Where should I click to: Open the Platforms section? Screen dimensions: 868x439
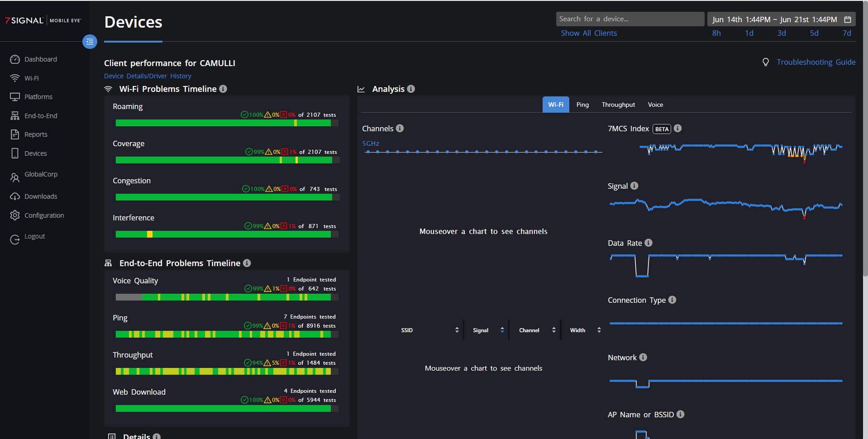(x=15, y=96)
